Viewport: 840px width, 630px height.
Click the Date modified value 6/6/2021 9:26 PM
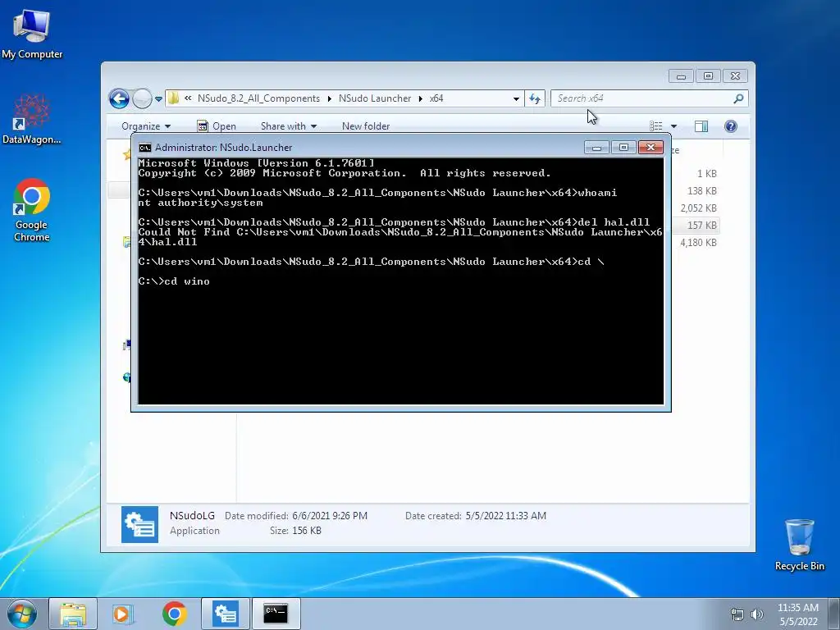click(x=330, y=516)
